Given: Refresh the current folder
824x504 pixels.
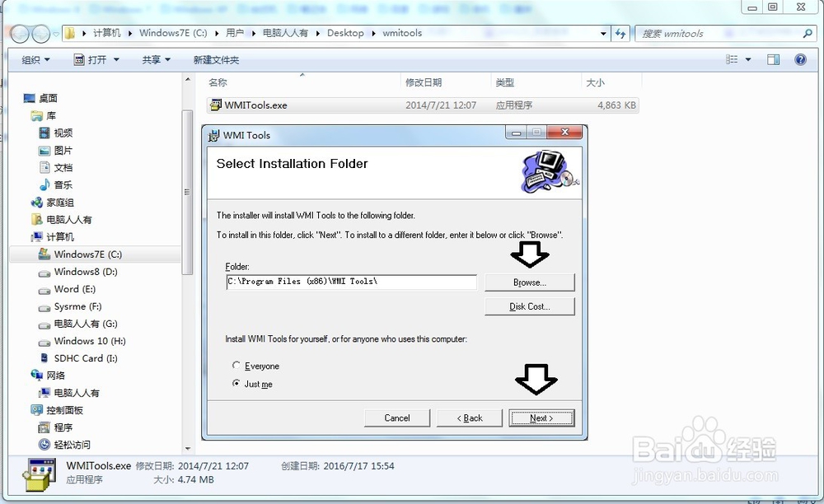Looking at the screenshot, I should click(x=620, y=34).
